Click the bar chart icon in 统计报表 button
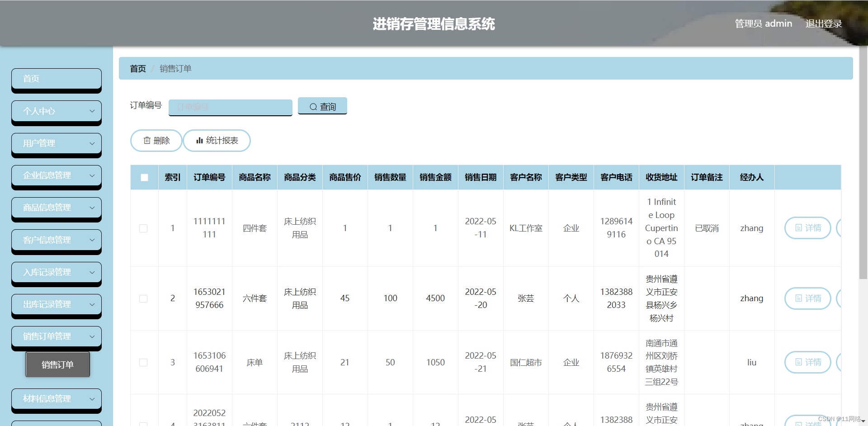The image size is (868, 426). (x=199, y=141)
